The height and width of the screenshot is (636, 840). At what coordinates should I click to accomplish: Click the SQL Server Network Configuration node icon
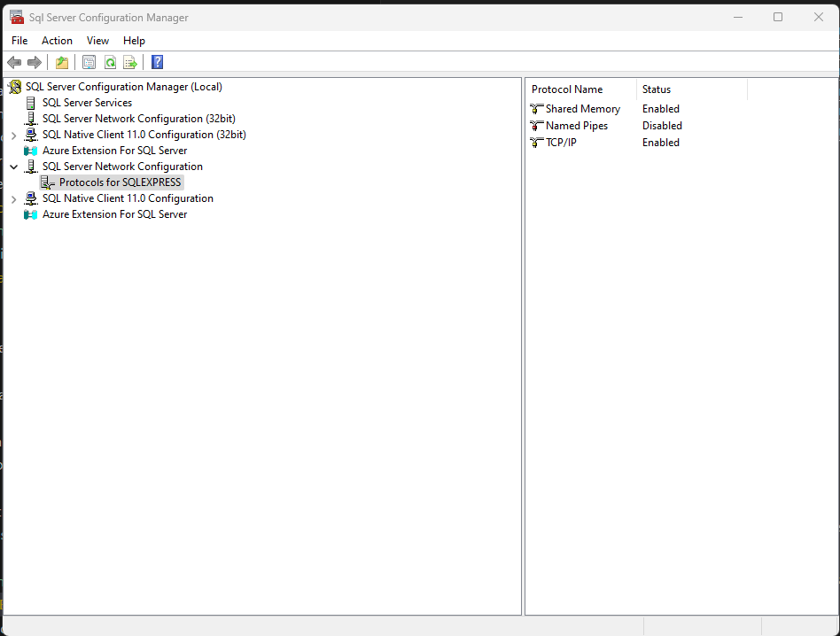[x=31, y=167]
